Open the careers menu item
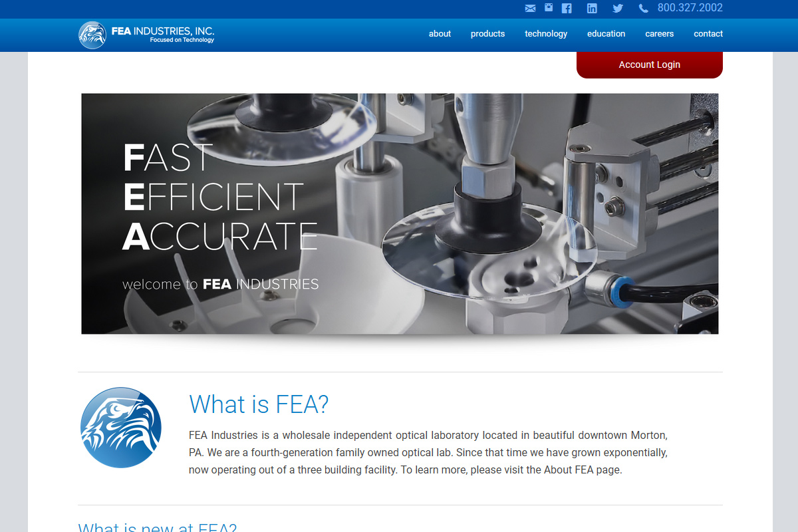This screenshot has height=532, width=798. [x=660, y=34]
